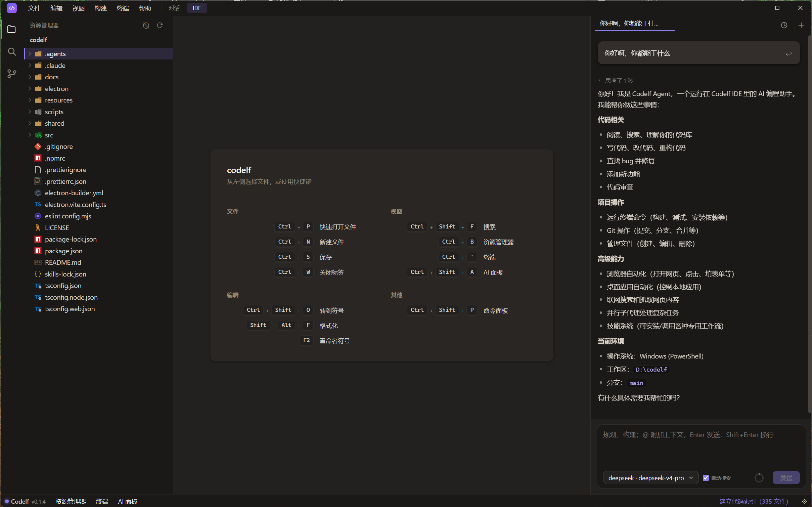Click the electron-builder.yml file icon
812x507 pixels.
(x=38, y=193)
